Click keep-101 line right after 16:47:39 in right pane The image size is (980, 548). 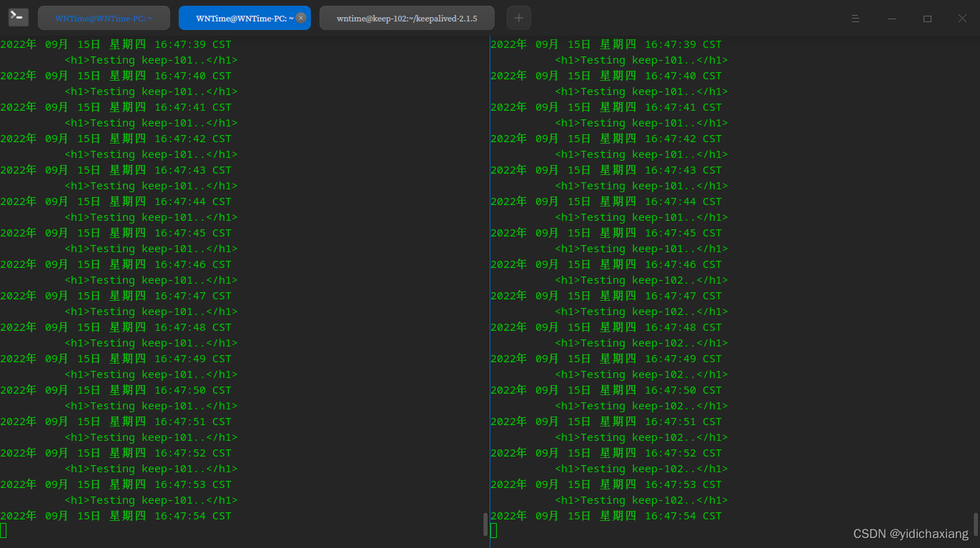[x=641, y=60]
